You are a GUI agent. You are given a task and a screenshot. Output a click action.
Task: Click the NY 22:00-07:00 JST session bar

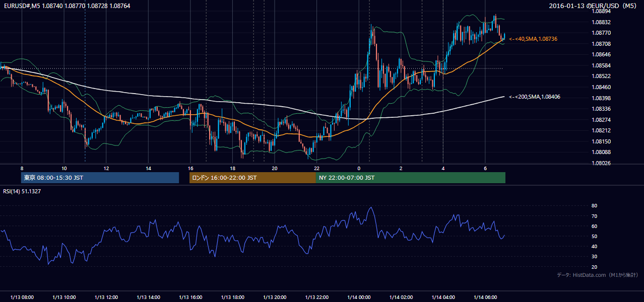pos(411,178)
